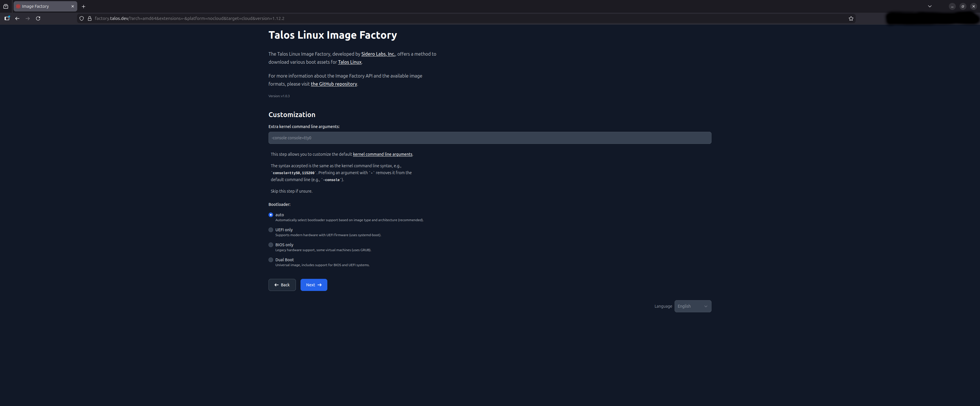Close the Image Factory tab
This screenshot has height=406, width=980.
[x=72, y=6]
